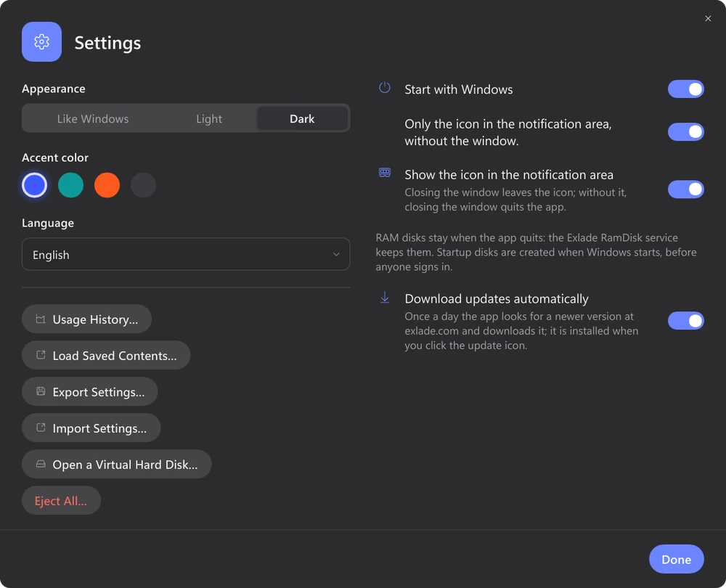Image resolution: width=726 pixels, height=588 pixels.
Task: Click the floppy disk icon on Export Settings
Action: pyautogui.click(x=41, y=391)
